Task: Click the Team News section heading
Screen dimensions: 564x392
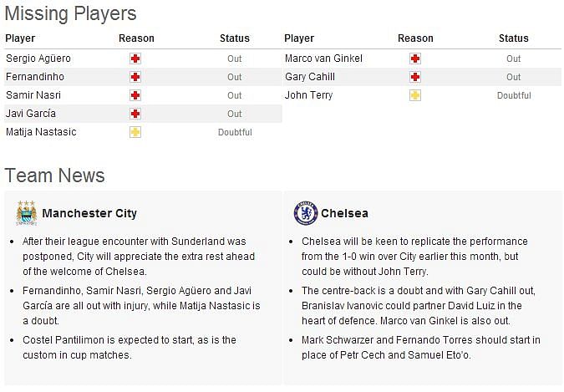Action: [54, 176]
